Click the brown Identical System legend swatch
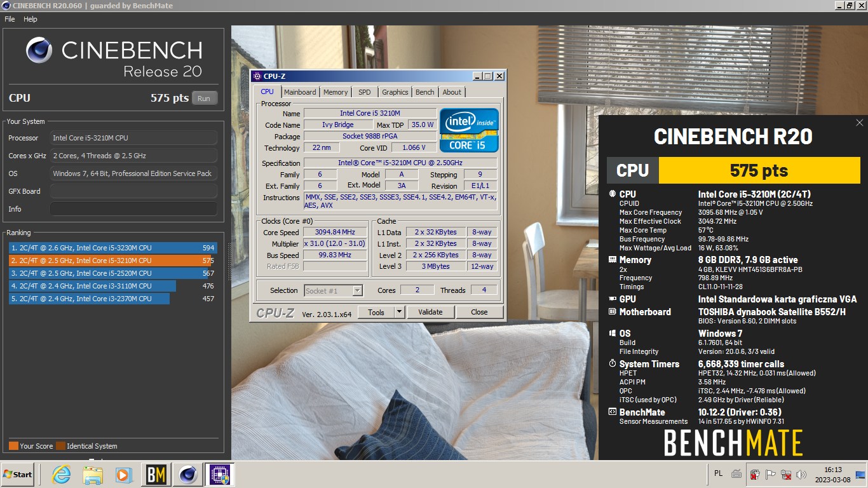 coord(60,445)
